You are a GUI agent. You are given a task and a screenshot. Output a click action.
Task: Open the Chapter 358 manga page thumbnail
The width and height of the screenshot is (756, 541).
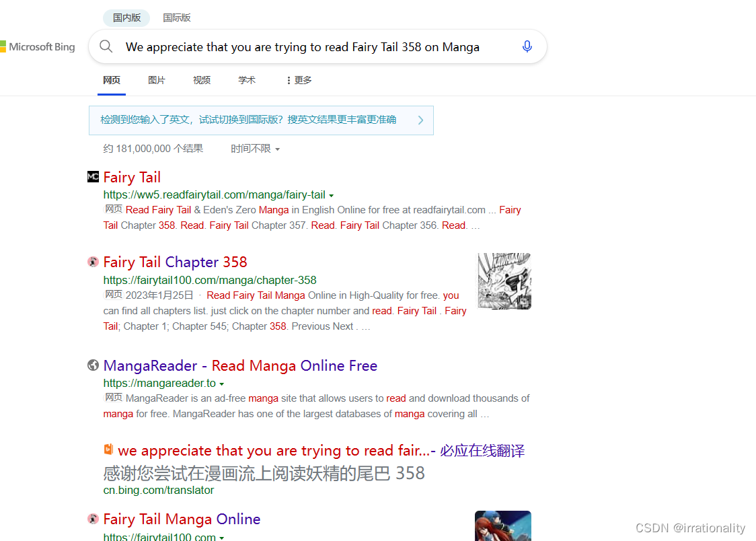point(504,281)
